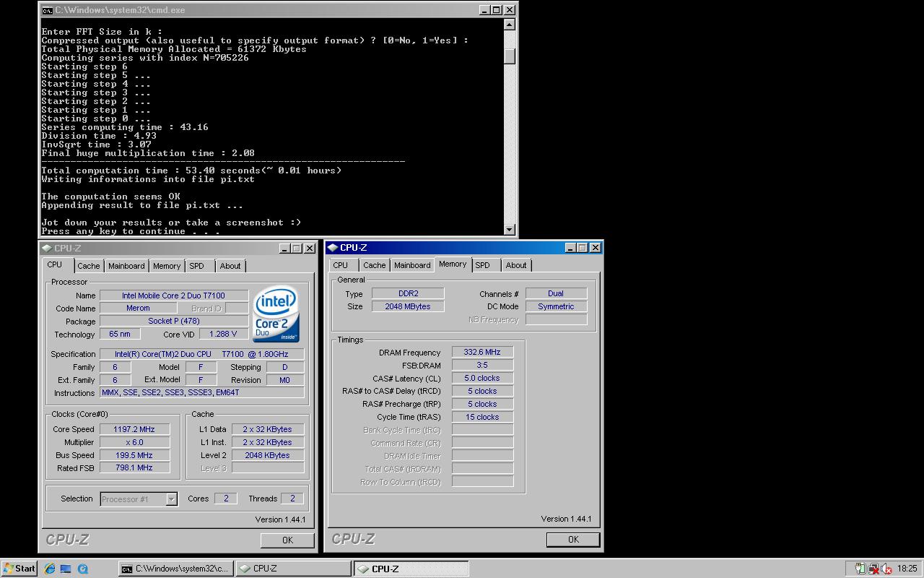Click the right CPU-Z window title icon

pos(333,247)
